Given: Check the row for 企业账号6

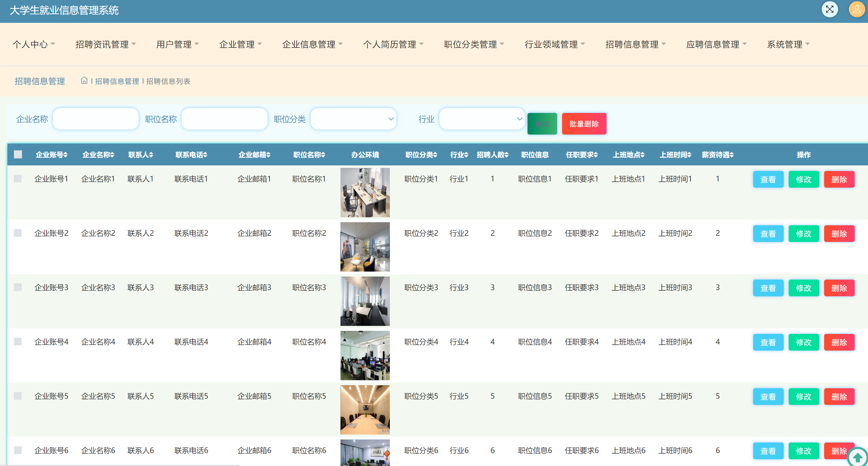Looking at the screenshot, I should coord(18,450).
